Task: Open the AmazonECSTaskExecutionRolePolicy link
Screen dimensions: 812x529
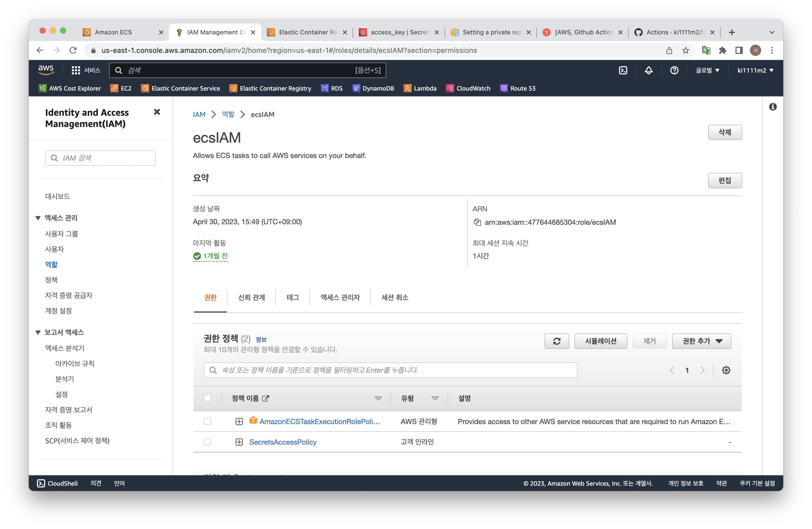Action: (x=319, y=422)
